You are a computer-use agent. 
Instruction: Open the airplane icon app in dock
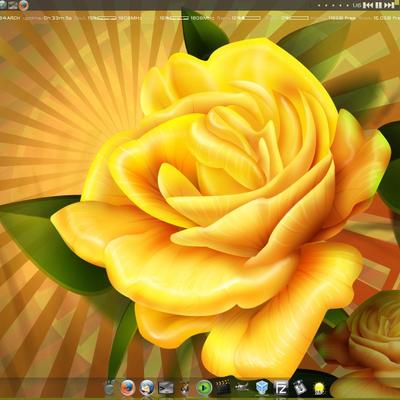[x=242, y=388]
